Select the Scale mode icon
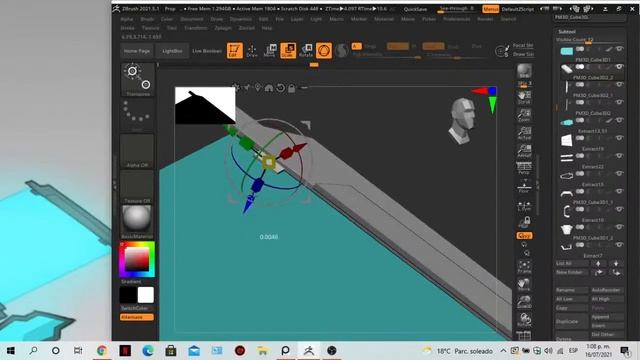The height and width of the screenshot is (360, 640). tap(288, 51)
